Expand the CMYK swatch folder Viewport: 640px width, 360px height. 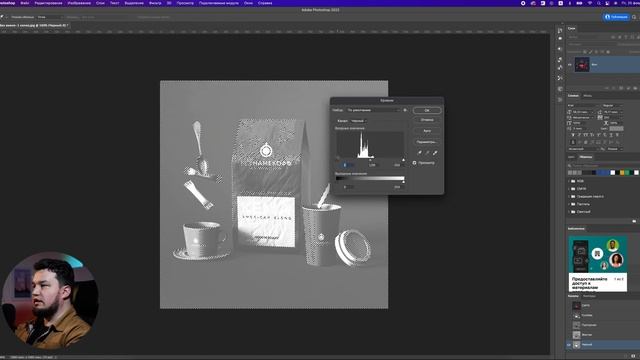point(569,189)
